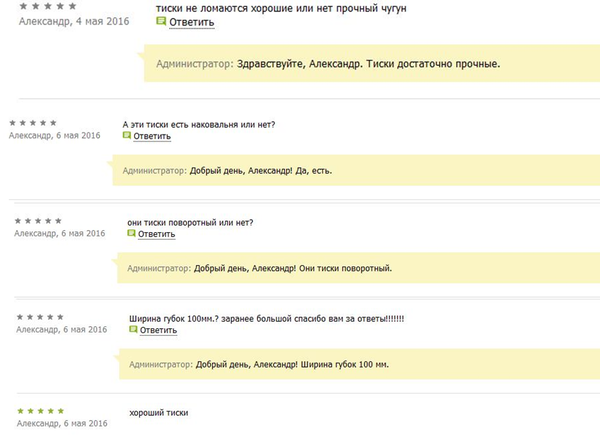Click the fifth green star of "хороший тиски"
The height and width of the screenshot is (441, 600).
[x=60, y=411]
